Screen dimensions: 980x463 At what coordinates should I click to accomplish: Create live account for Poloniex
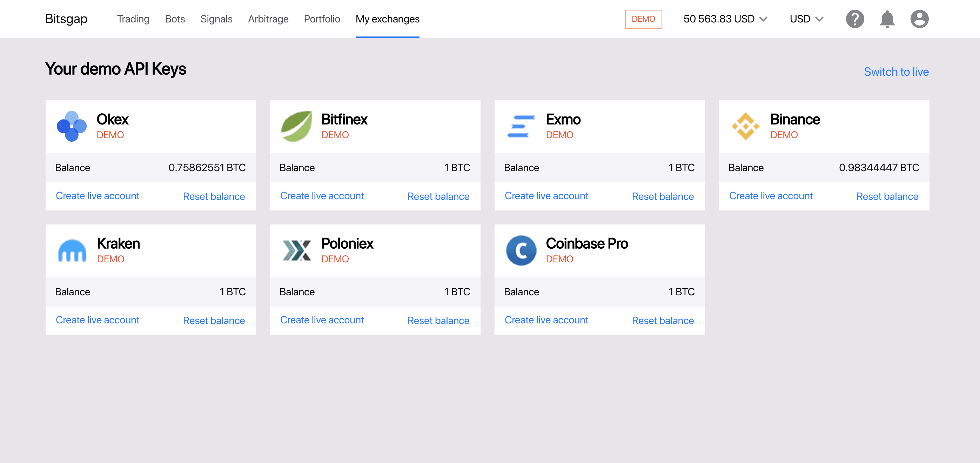click(322, 320)
